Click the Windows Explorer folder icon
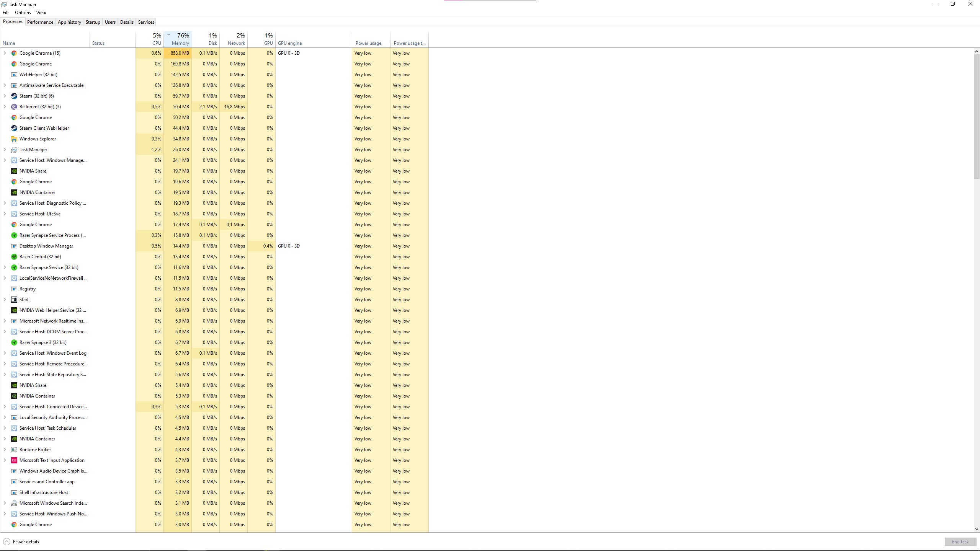The image size is (980, 551). [14, 139]
